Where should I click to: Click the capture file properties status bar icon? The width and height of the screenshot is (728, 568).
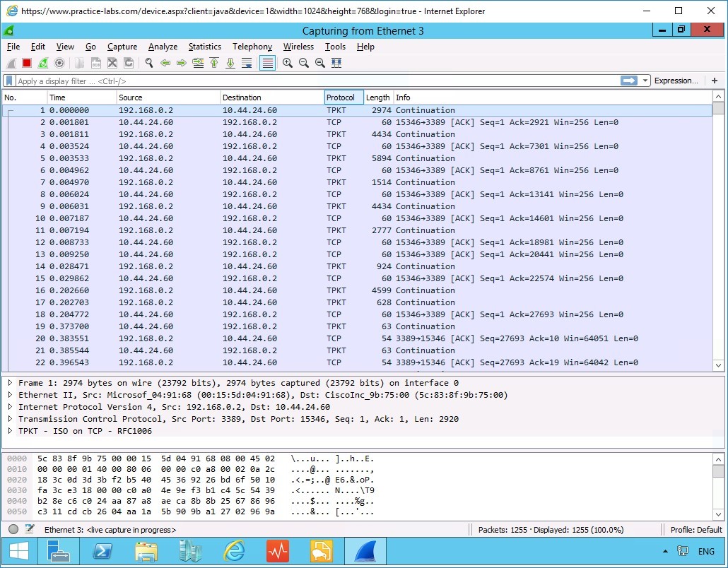coord(30,529)
